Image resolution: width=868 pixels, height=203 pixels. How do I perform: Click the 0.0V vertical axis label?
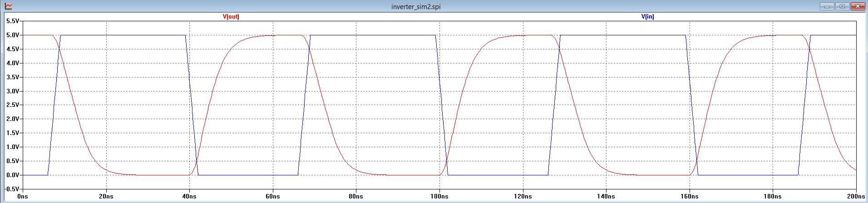pos(13,175)
